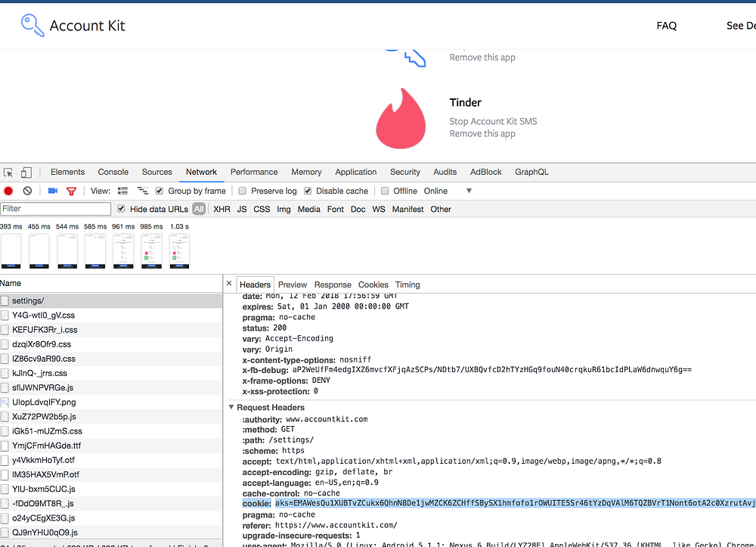Clear the network log with the clear icon

[27, 191]
